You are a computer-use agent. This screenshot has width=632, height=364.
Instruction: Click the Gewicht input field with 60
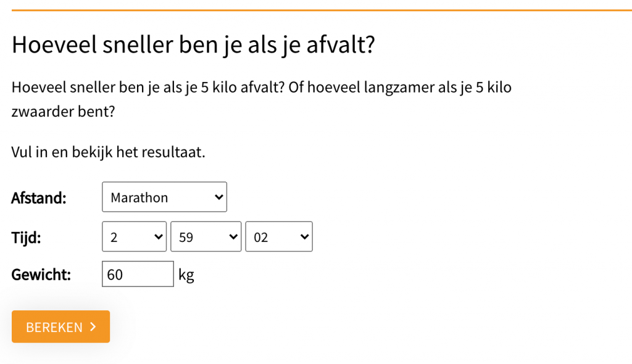[x=138, y=275]
